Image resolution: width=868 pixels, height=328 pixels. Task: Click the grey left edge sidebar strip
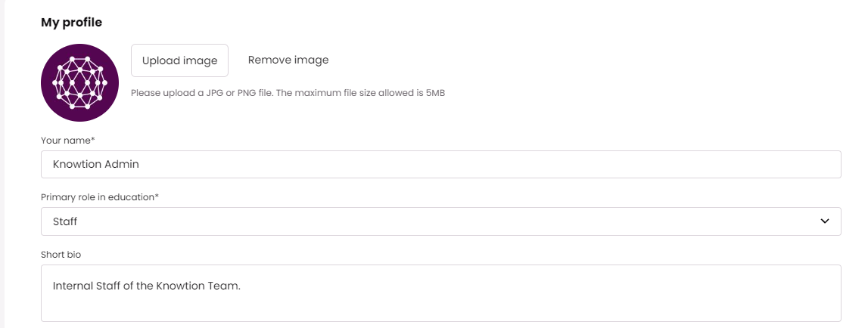2,164
